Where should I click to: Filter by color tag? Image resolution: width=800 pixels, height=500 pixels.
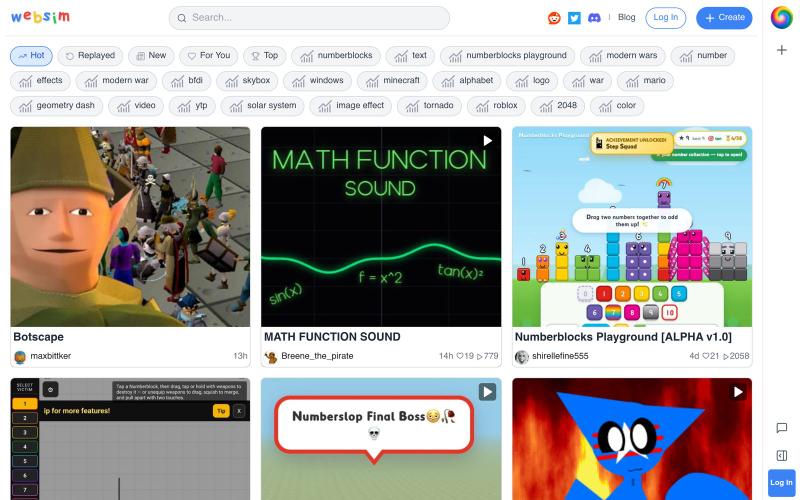pyautogui.click(x=617, y=106)
